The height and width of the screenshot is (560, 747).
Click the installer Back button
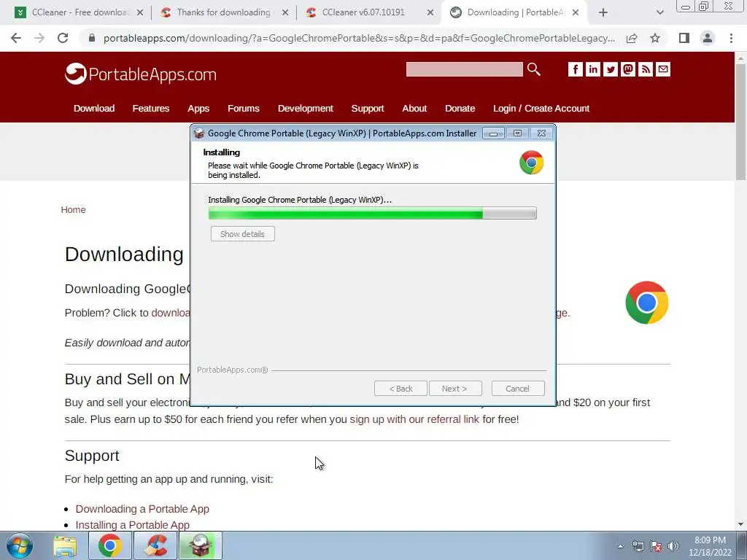[x=400, y=389]
